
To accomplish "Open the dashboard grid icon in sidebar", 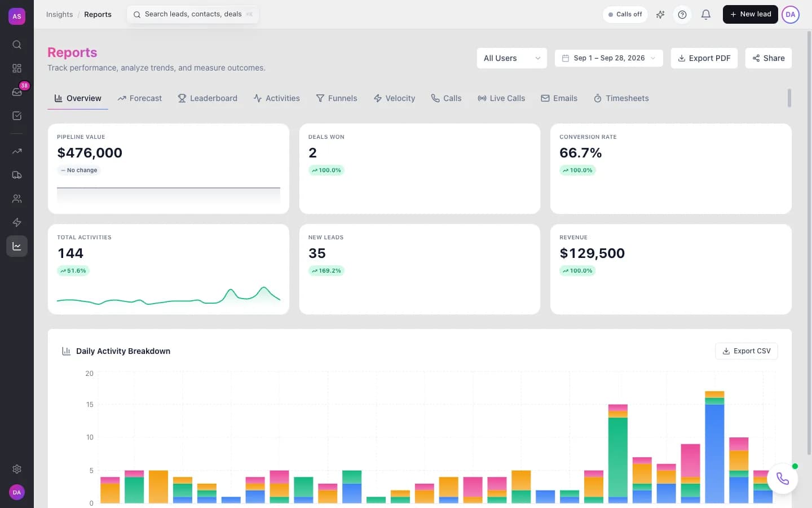I will pyautogui.click(x=17, y=68).
